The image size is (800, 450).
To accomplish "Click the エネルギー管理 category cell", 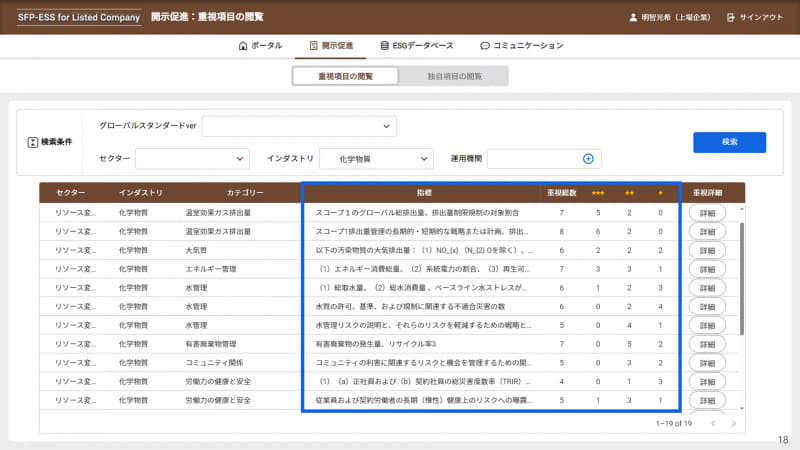I will pos(211,269).
